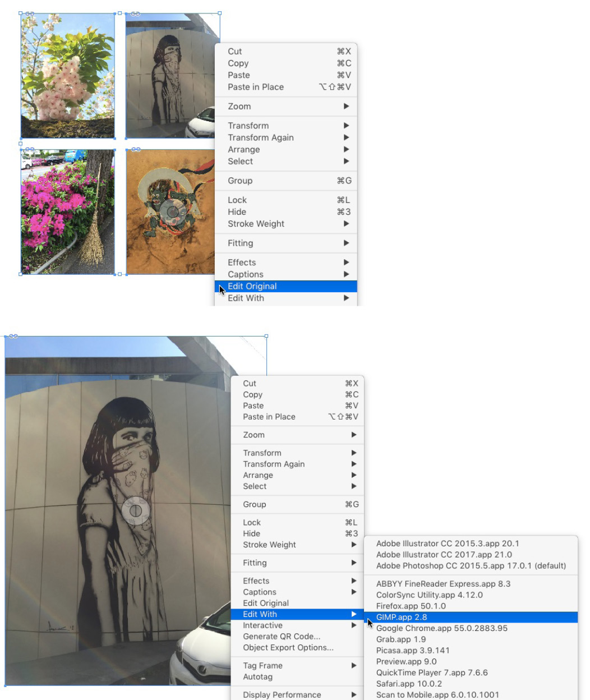
Task: Open Object Export Options... in lower menu
Action: (x=297, y=647)
